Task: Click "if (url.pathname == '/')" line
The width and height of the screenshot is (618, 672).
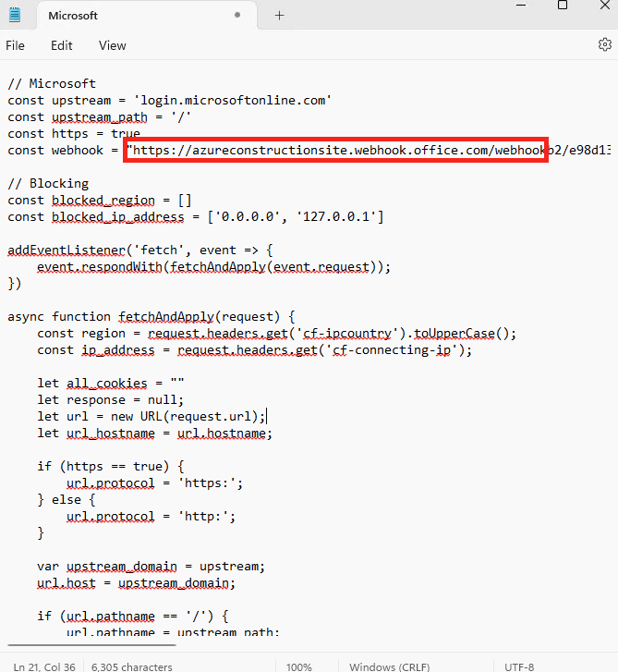Action: pos(133,617)
